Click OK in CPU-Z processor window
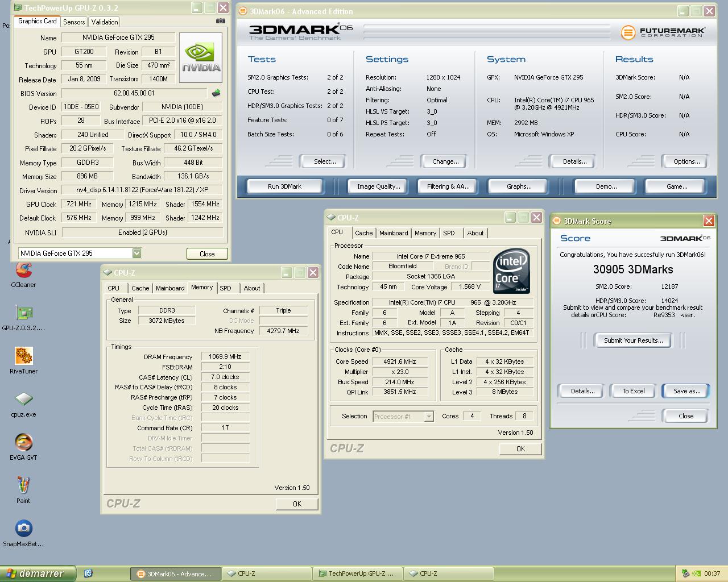Image resolution: width=728 pixels, height=582 pixels. [x=520, y=449]
